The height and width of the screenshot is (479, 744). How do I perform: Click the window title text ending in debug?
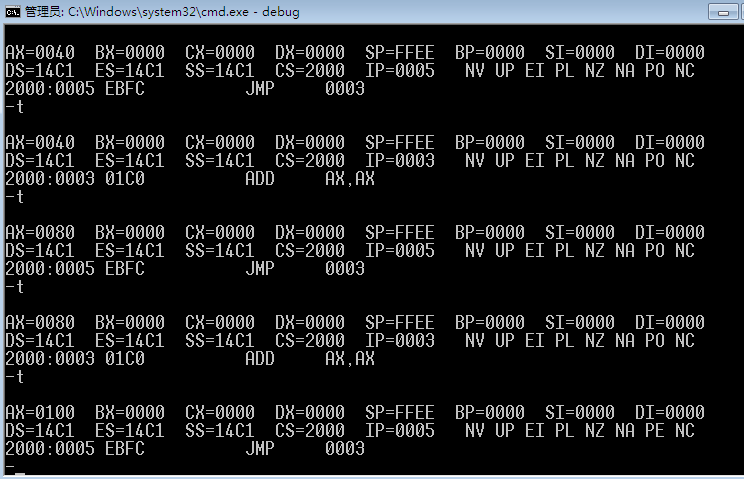click(162, 11)
